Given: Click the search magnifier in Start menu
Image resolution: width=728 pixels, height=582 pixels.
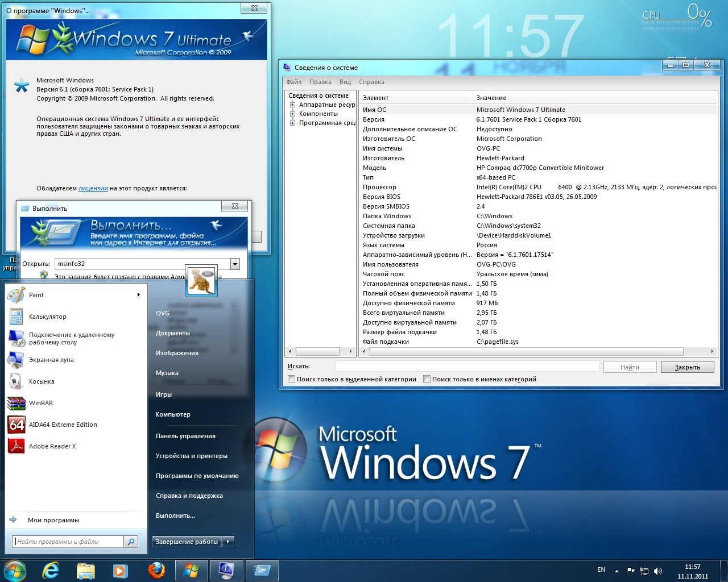Looking at the screenshot, I should [x=131, y=542].
